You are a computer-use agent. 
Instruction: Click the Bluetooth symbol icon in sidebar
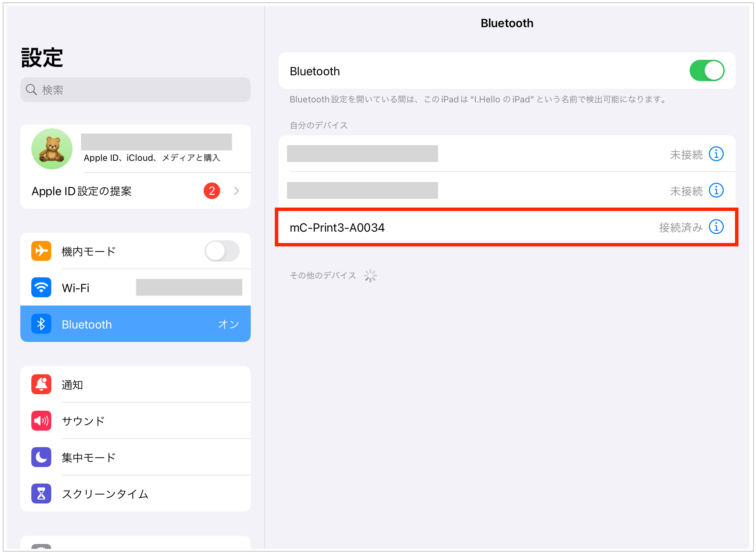pos(41,324)
